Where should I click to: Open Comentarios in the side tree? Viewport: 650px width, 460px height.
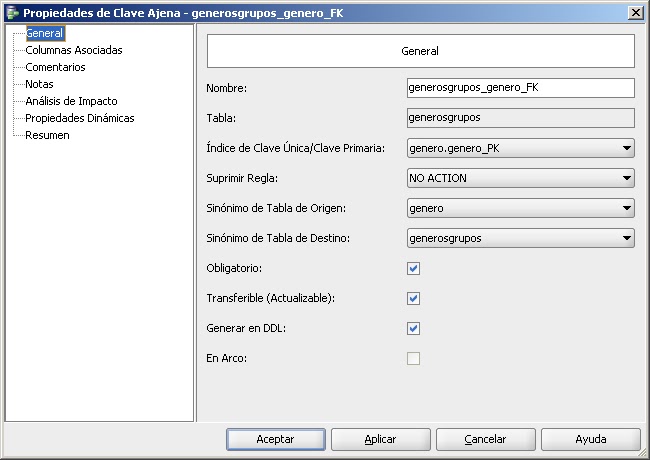pyautogui.click(x=55, y=67)
